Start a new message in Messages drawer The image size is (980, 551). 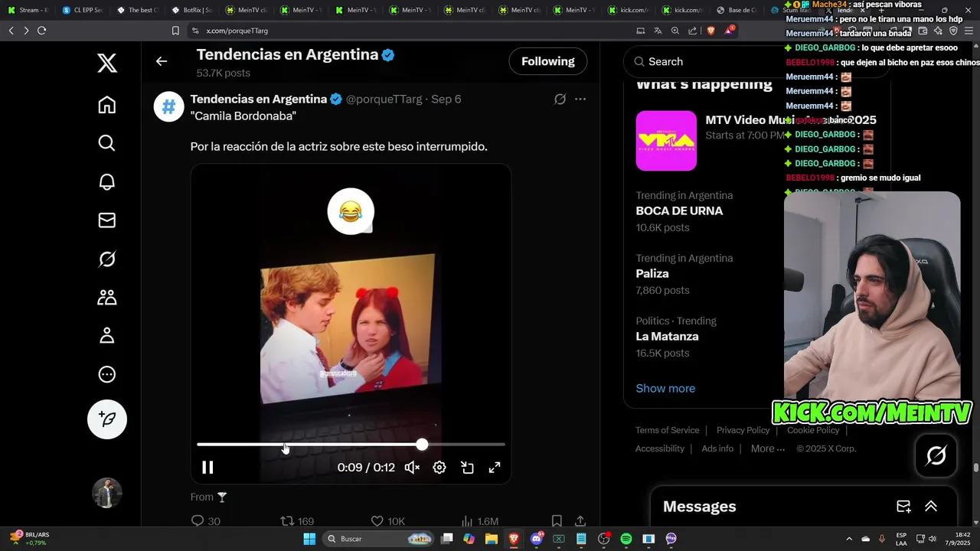pos(903,507)
